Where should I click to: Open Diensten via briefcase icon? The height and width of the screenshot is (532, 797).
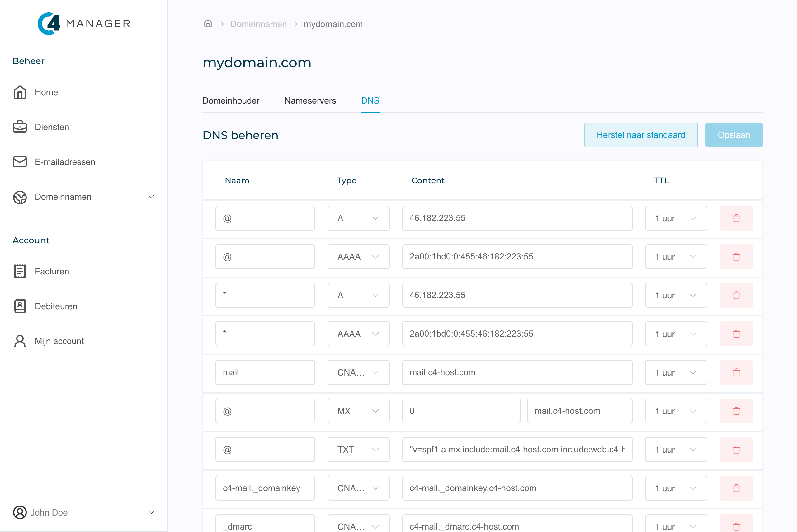(x=20, y=127)
